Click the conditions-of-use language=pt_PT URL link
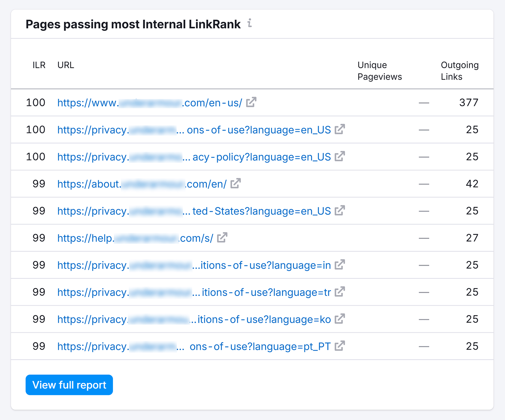Viewport: 505px width, 420px height. 194,346
